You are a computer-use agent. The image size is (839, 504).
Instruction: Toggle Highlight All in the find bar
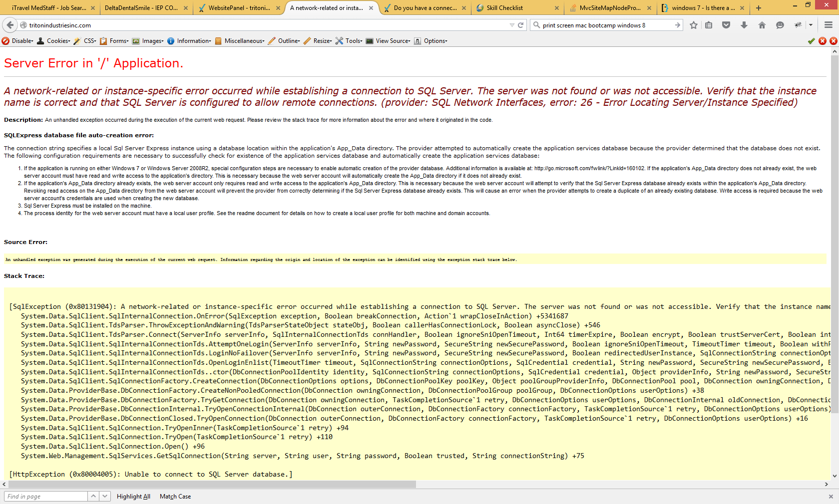coord(133,496)
